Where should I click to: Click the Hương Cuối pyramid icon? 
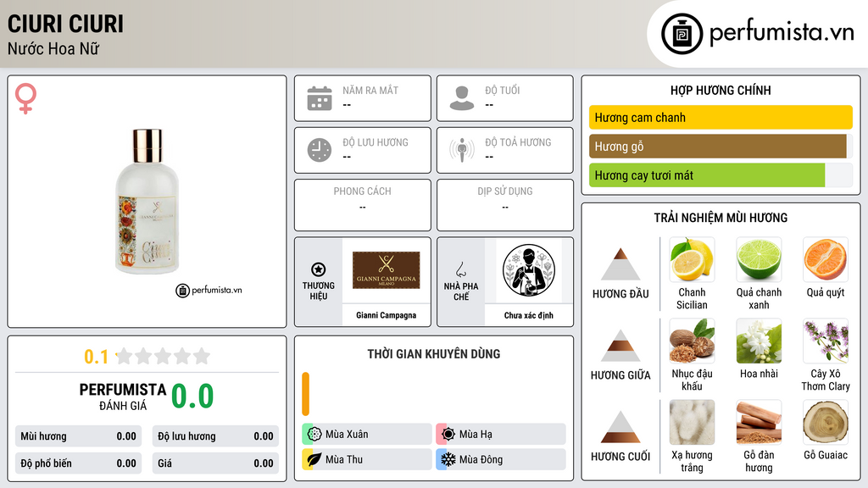tap(620, 427)
